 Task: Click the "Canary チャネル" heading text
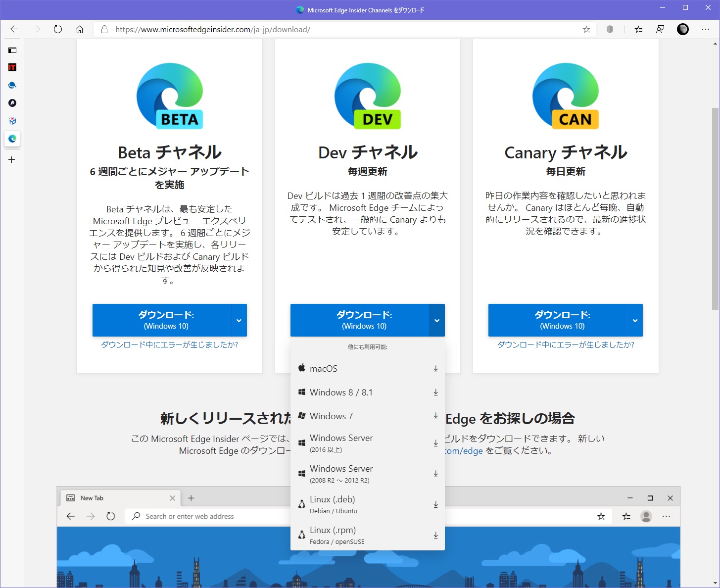(x=566, y=152)
